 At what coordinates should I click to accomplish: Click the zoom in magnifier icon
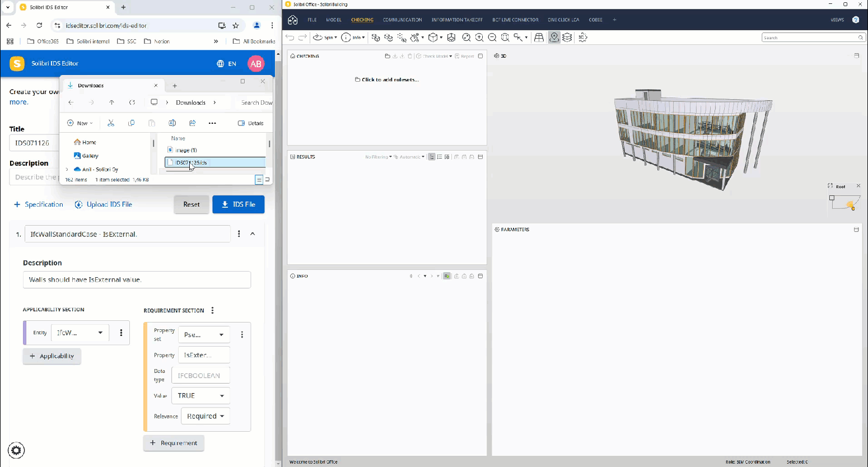(x=479, y=38)
